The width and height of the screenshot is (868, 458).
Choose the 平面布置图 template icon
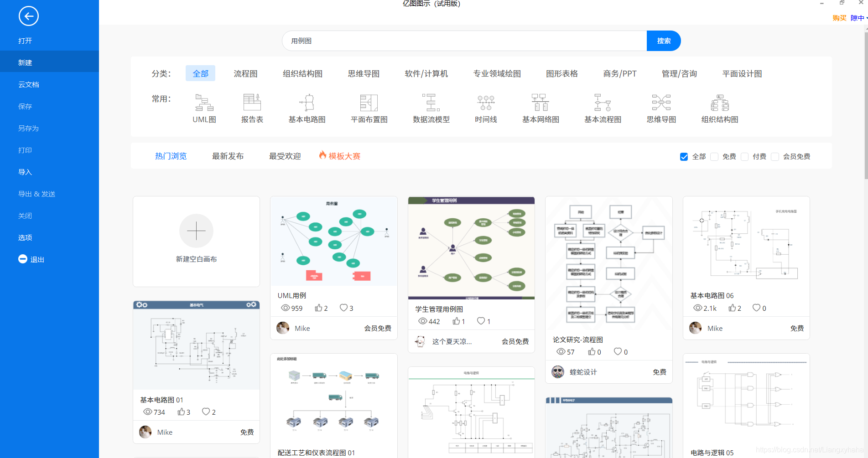pos(369,103)
